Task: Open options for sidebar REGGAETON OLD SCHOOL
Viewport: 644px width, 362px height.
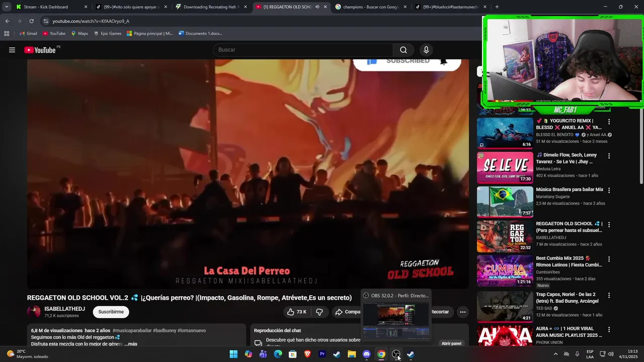Action: 609,225
